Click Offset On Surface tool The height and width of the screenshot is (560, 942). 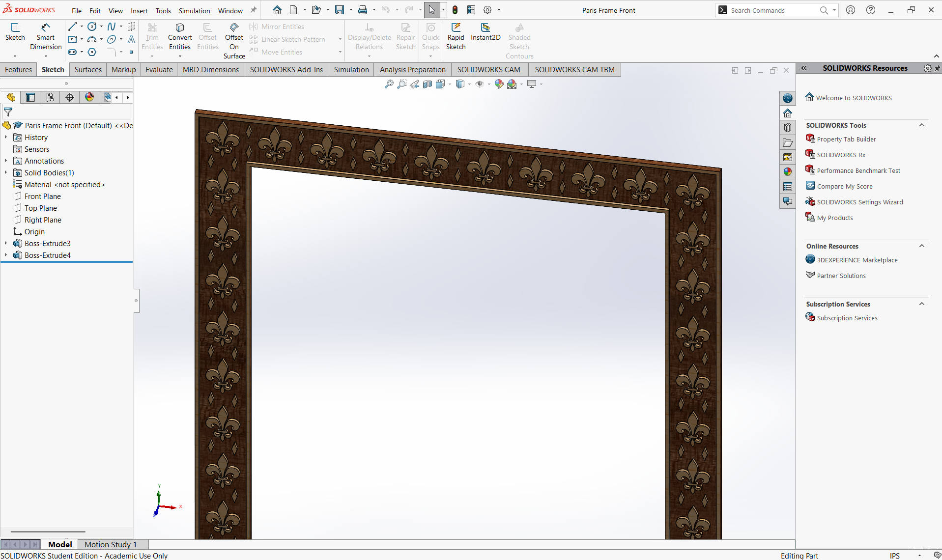click(x=234, y=41)
